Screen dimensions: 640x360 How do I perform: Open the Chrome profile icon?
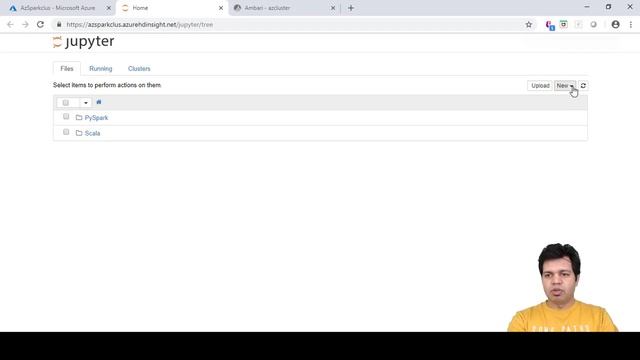click(616, 24)
